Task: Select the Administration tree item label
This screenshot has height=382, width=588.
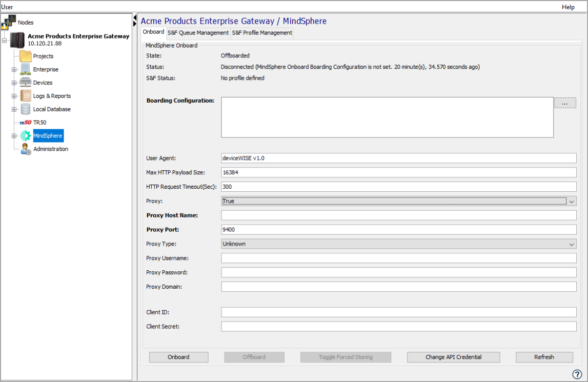Action: pyautogui.click(x=51, y=149)
